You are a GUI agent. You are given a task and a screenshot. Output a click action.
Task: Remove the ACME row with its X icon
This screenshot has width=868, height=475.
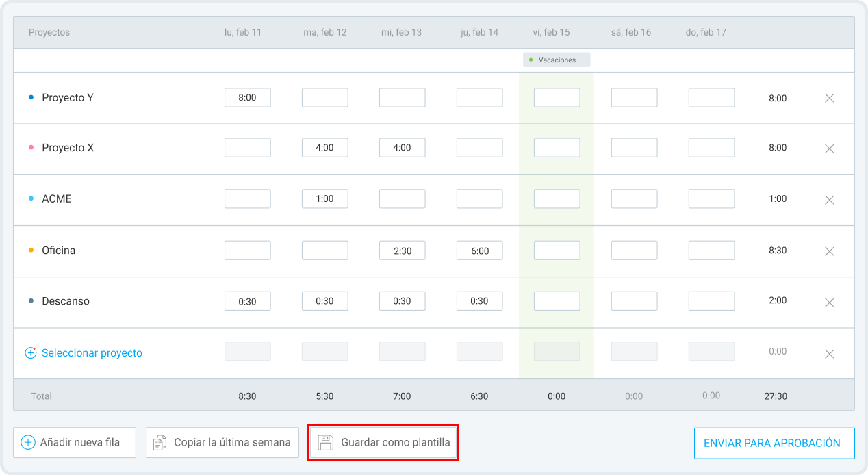[829, 200]
